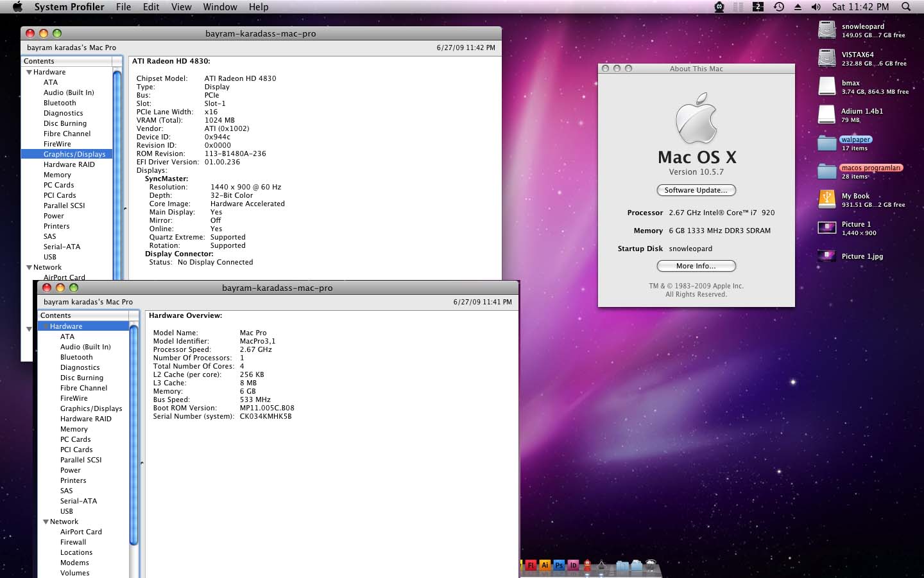Open the View menu
The width and height of the screenshot is (924, 578).
181,6
